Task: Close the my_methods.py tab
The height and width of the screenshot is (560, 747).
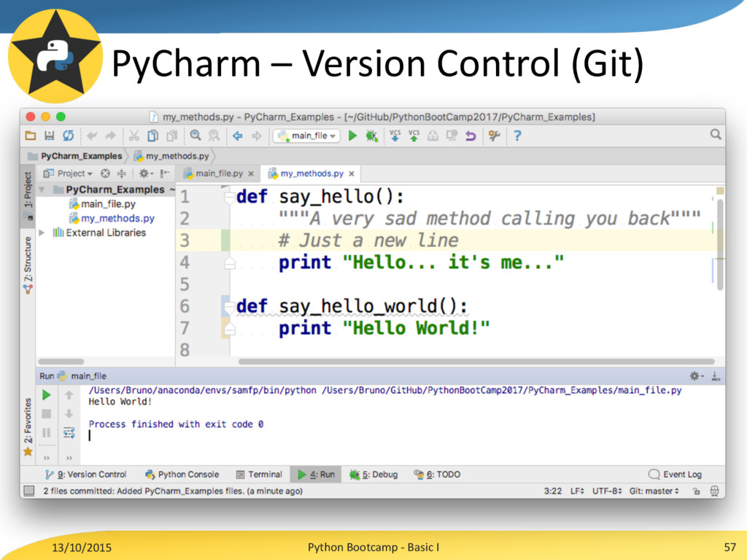Action: point(352,174)
